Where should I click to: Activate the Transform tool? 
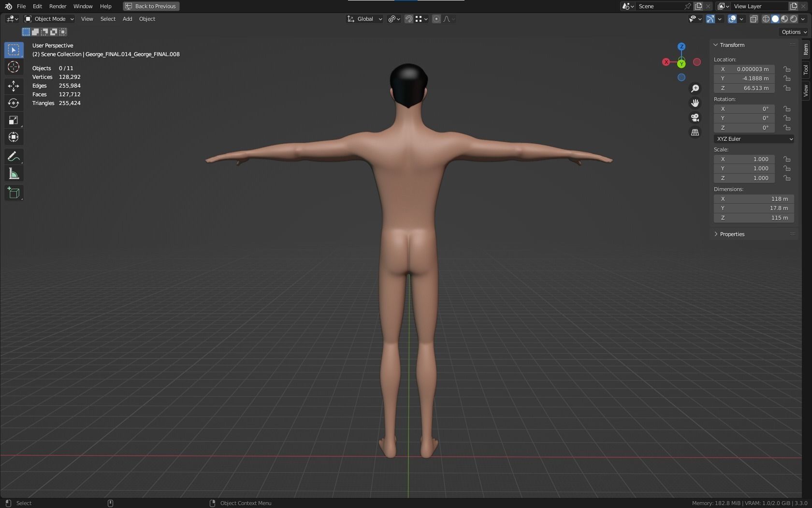[14, 137]
